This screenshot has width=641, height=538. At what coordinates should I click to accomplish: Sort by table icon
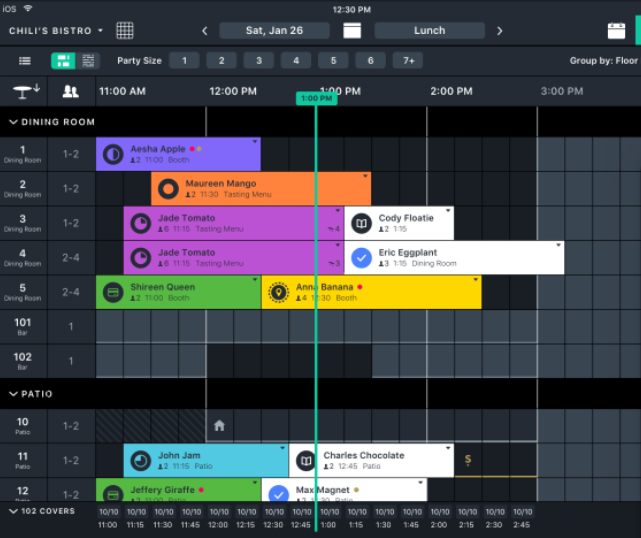pos(26,91)
